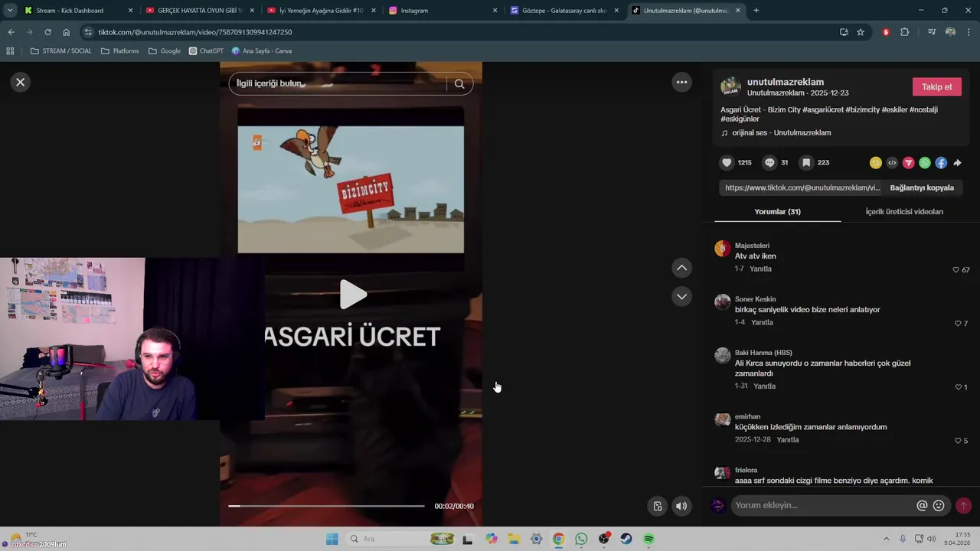Show hidden system tray icons chevron
Viewport: 980px width, 551px height.
click(x=887, y=539)
